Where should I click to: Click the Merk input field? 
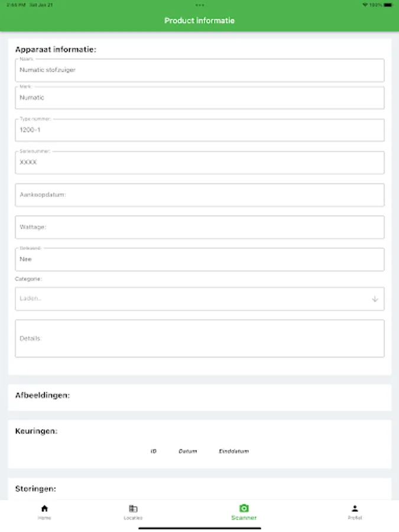coord(199,98)
